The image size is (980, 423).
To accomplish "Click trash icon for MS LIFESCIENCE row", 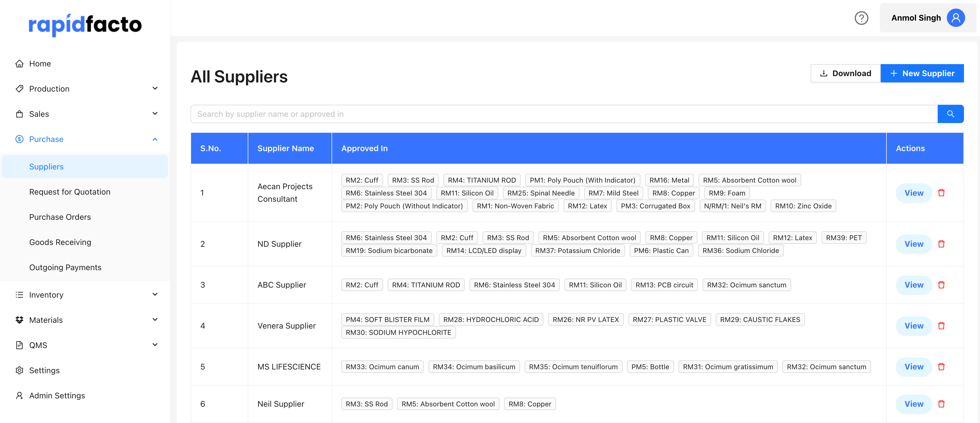I will click(941, 367).
